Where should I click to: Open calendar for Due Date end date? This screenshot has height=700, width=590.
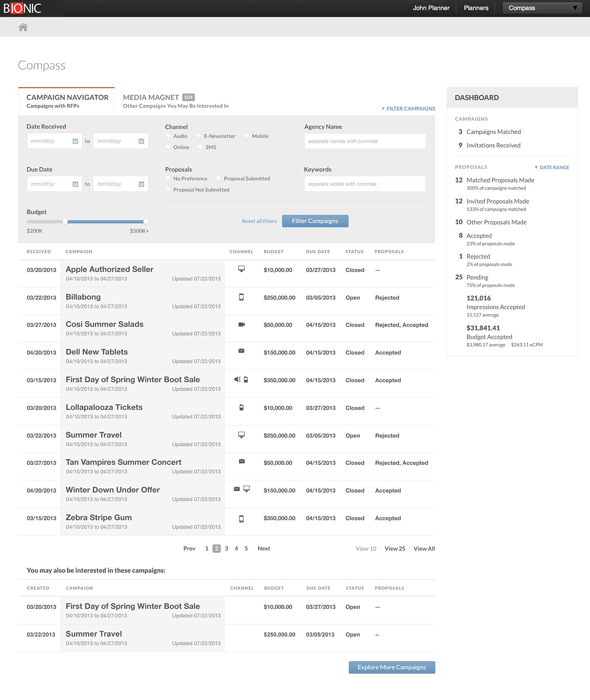(x=142, y=184)
